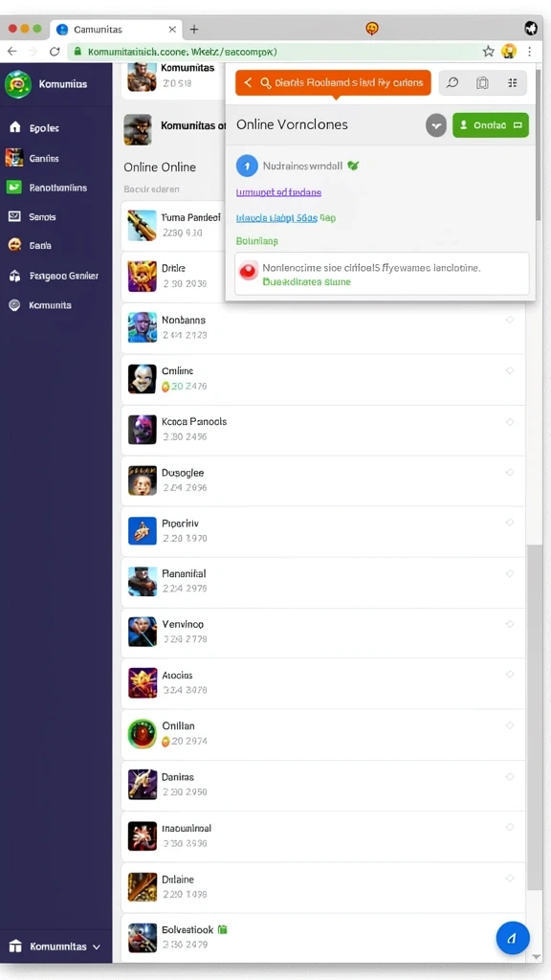This screenshot has width=551, height=980.
Task: Click the Nonbanns row diamond marker
Action: 510,320
